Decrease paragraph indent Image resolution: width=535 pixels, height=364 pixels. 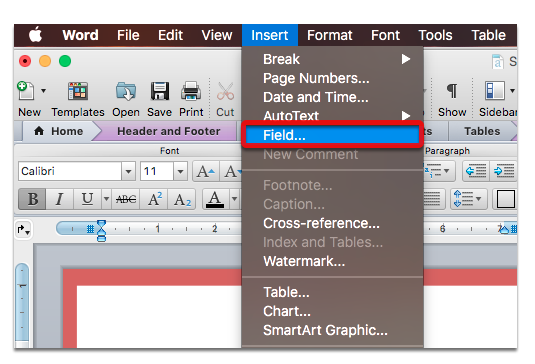476,171
